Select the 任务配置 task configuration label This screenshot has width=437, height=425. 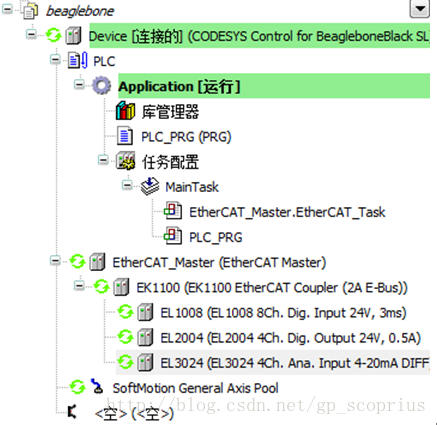click(x=170, y=162)
